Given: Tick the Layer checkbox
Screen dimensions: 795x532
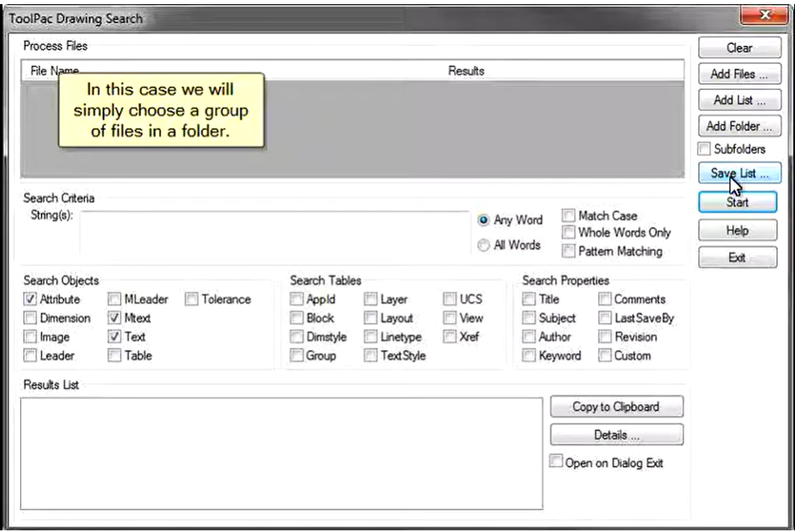Looking at the screenshot, I should click(x=370, y=299).
